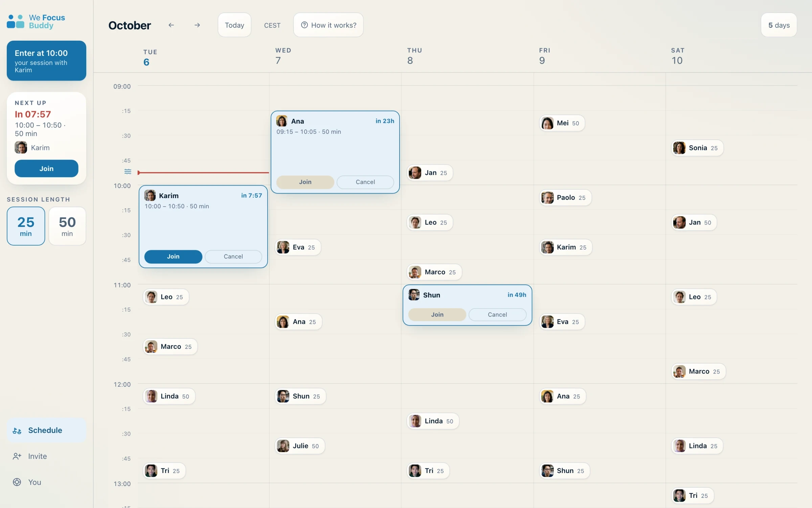
Task: Go to previous week with left arrow
Action: [171, 25]
